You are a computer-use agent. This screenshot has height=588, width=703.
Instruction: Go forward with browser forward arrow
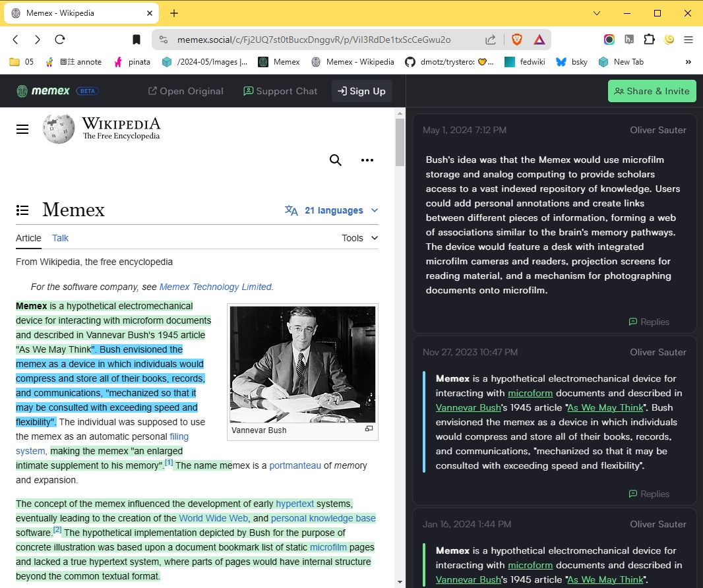click(38, 40)
